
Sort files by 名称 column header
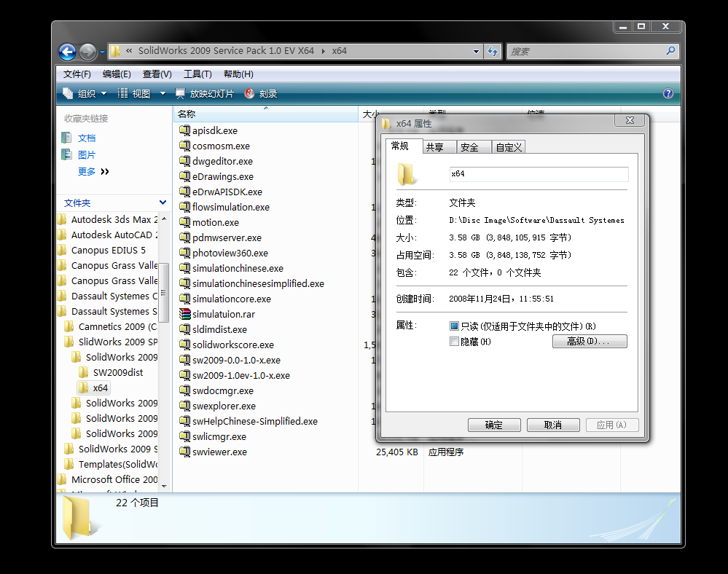coord(265,114)
